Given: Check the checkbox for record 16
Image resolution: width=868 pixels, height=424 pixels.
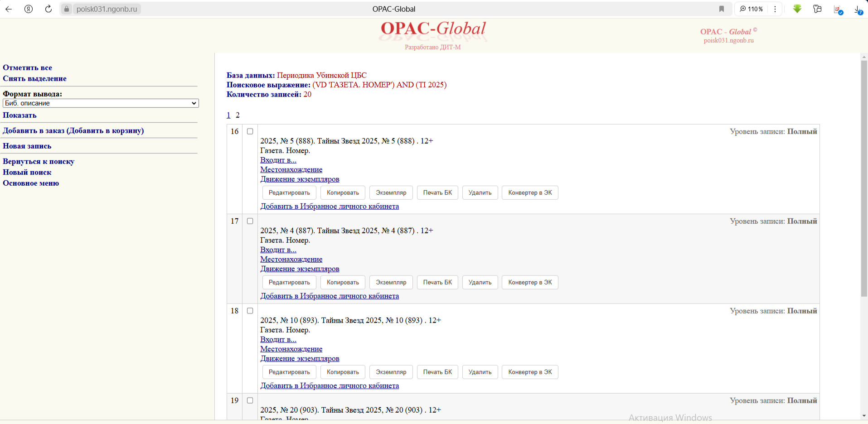Looking at the screenshot, I should tap(250, 131).
